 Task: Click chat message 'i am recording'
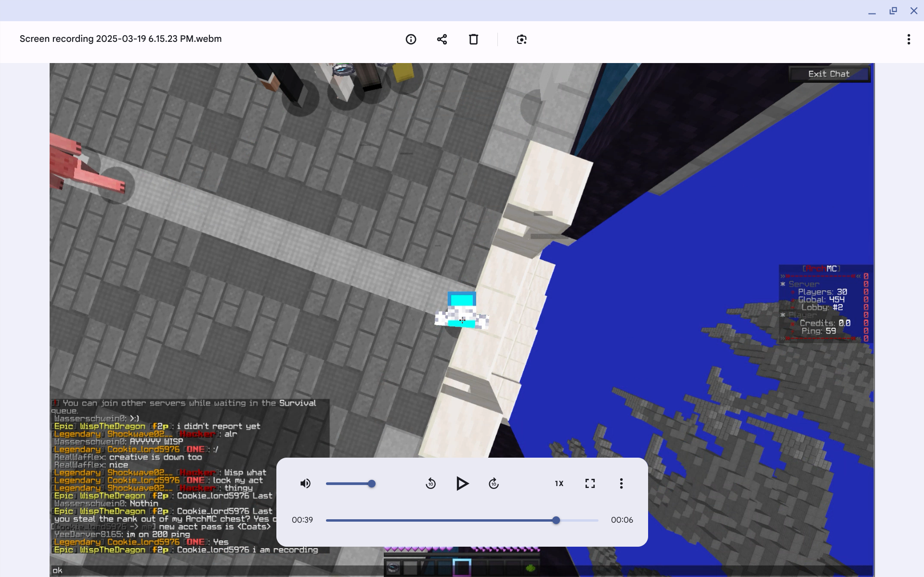[286, 550]
